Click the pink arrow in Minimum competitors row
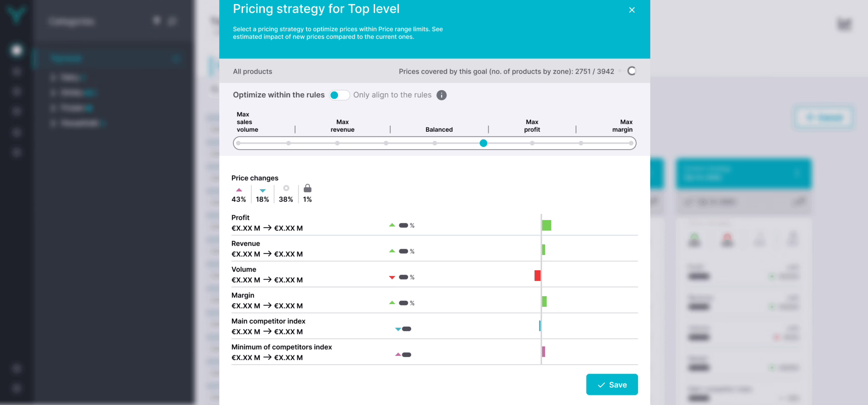Image resolution: width=868 pixels, height=405 pixels. (x=398, y=355)
